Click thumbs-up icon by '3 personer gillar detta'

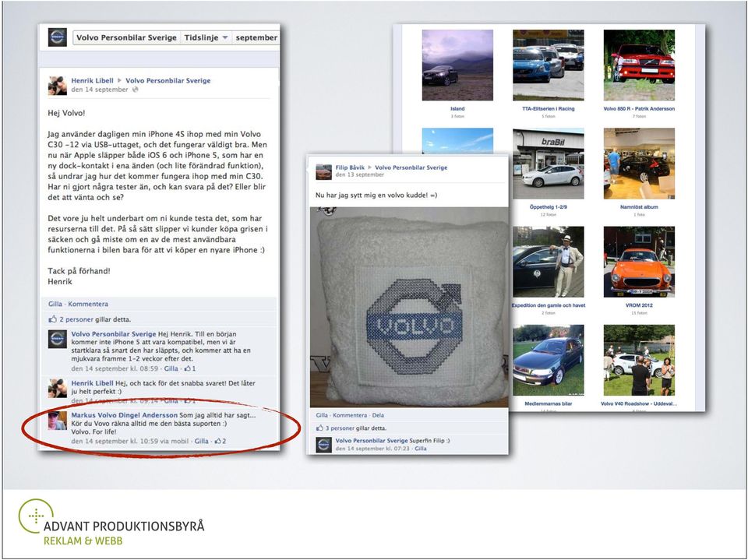[319, 428]
